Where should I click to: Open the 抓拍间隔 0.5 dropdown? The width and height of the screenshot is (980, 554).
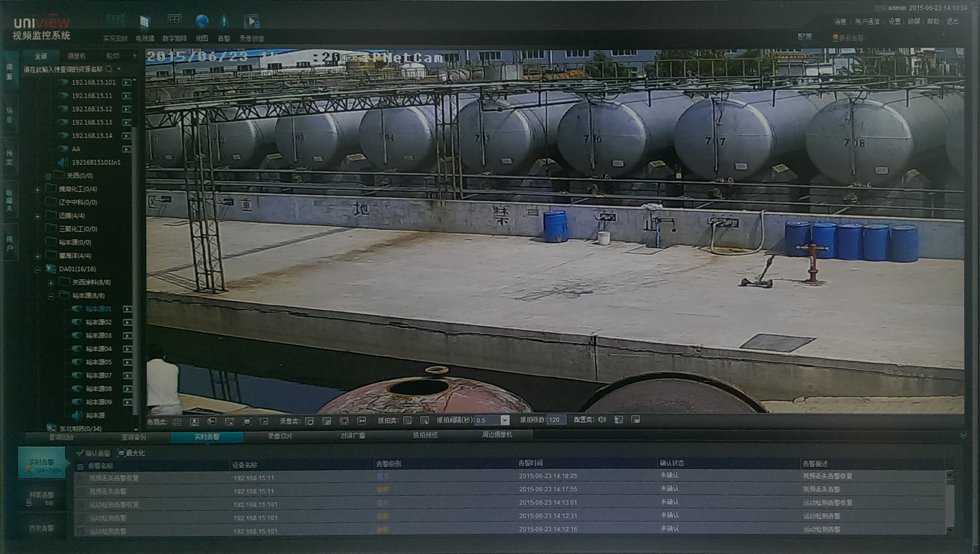(x=505, y=420)
